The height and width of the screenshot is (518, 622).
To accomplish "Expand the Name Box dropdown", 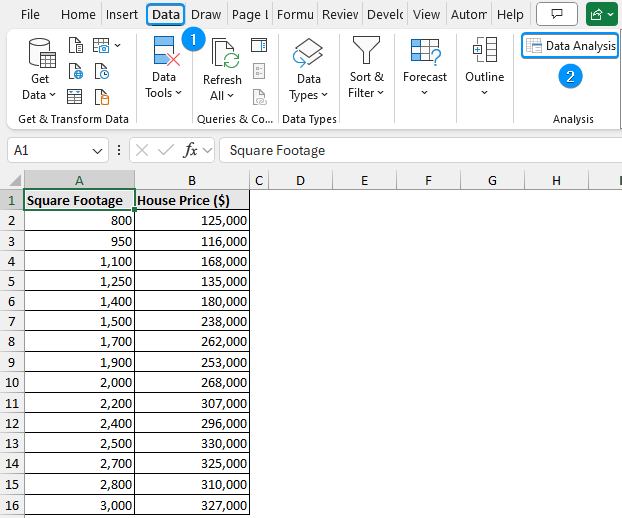I will click(97, 150).
